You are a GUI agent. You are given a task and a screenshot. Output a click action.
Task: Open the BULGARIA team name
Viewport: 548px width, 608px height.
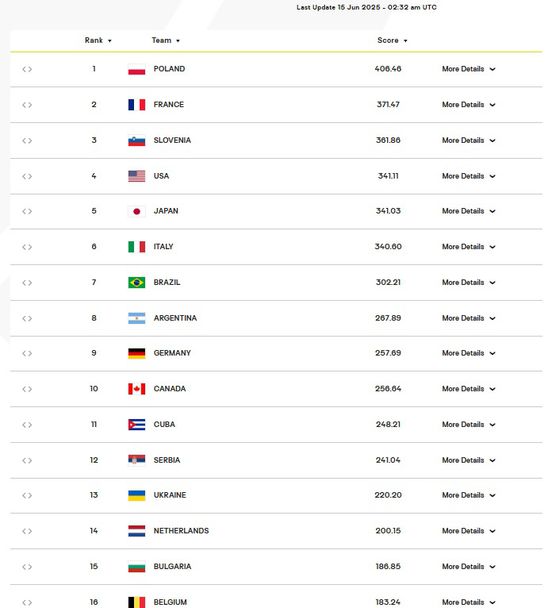coord(172,567)
